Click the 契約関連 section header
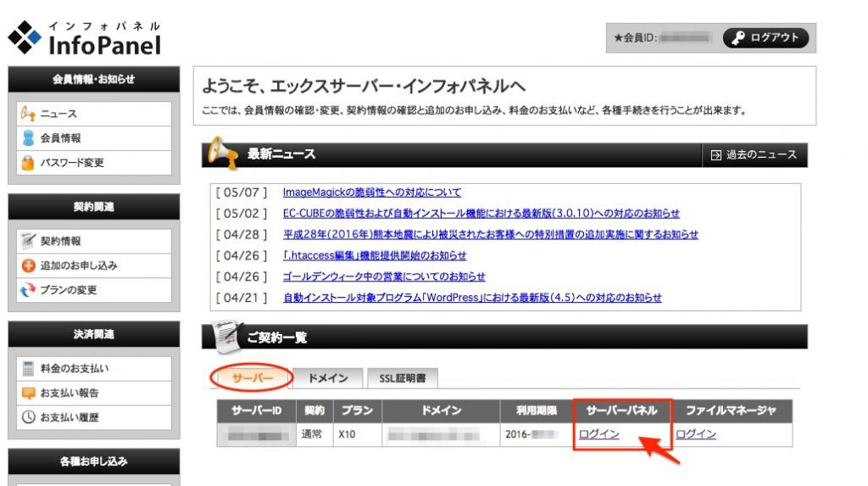868x486 pixels. (x=93, y=207)
